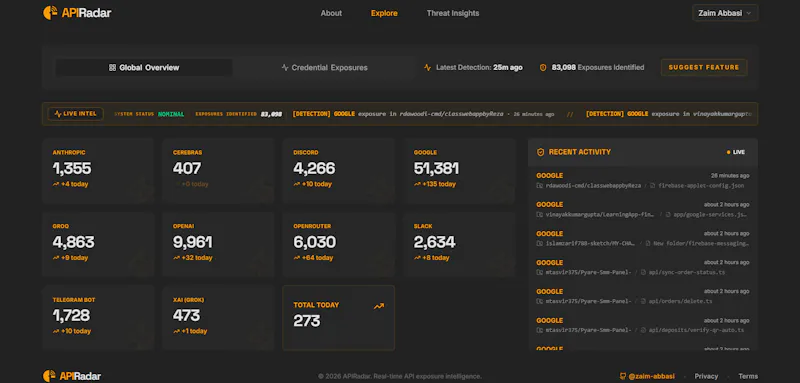Select the Telegram Bot 1,728 count
The width and height of the screenshot is (800, 383).
(71, 316)
